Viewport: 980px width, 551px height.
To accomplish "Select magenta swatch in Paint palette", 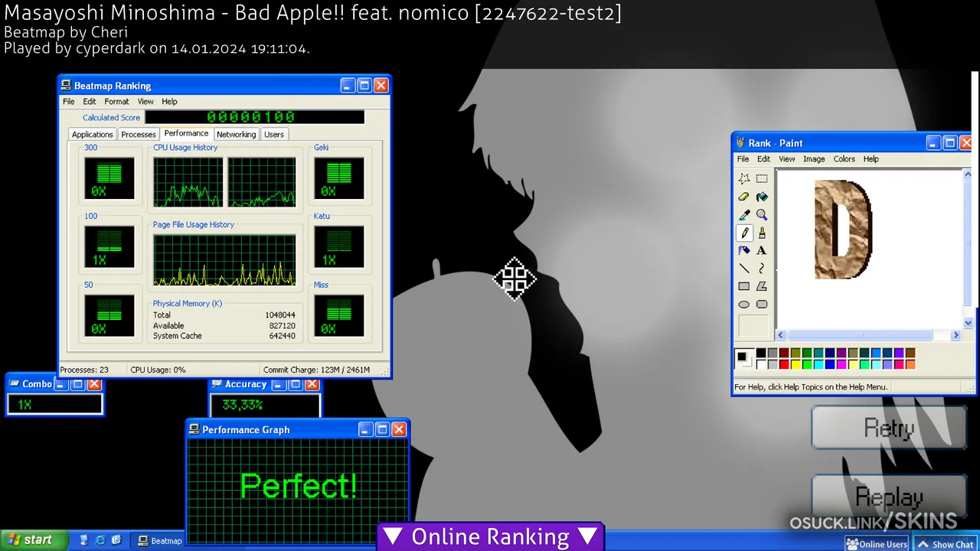I will tap(841, 364).
